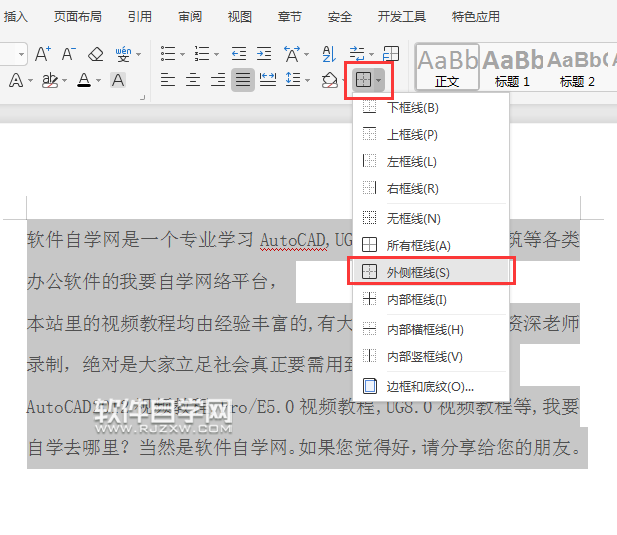The width and height of the screenshot is (617, 535).
Task: Increase font size with A+ icon
Action: pyautogui.click(x=43, y=54)
